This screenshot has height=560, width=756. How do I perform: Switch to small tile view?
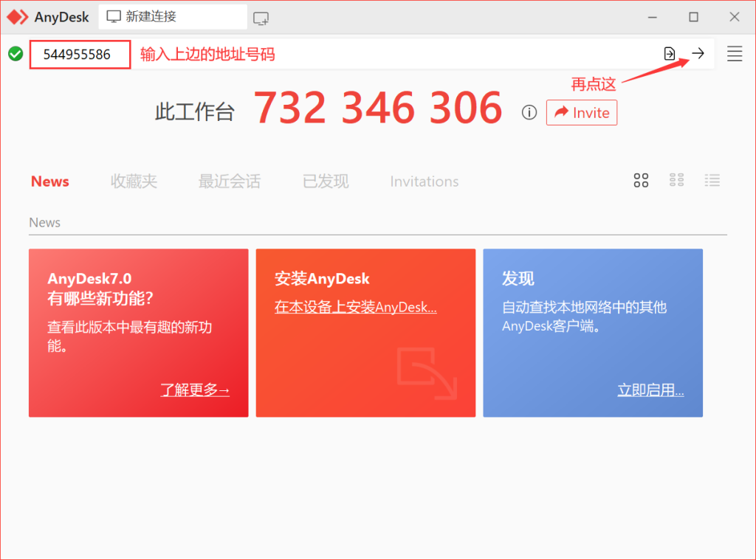tap(676, 180)
